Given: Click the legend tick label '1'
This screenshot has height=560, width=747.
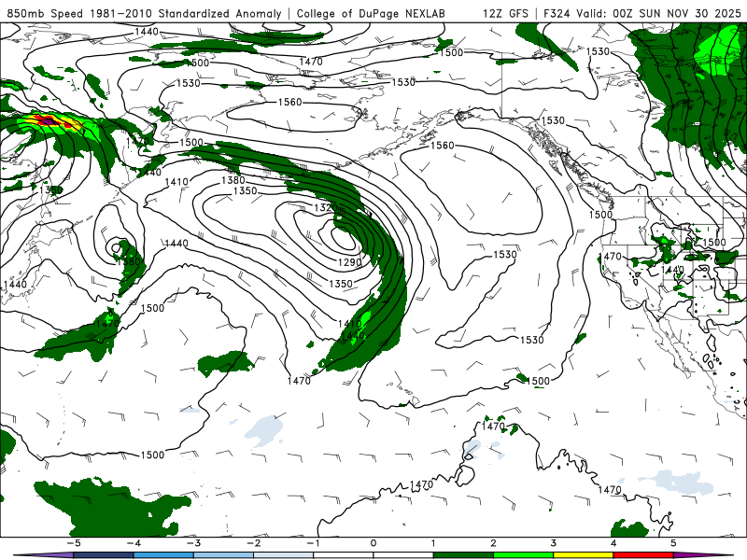Looking at the screenshot, I should pyautogui.click(x=433, y=543).
